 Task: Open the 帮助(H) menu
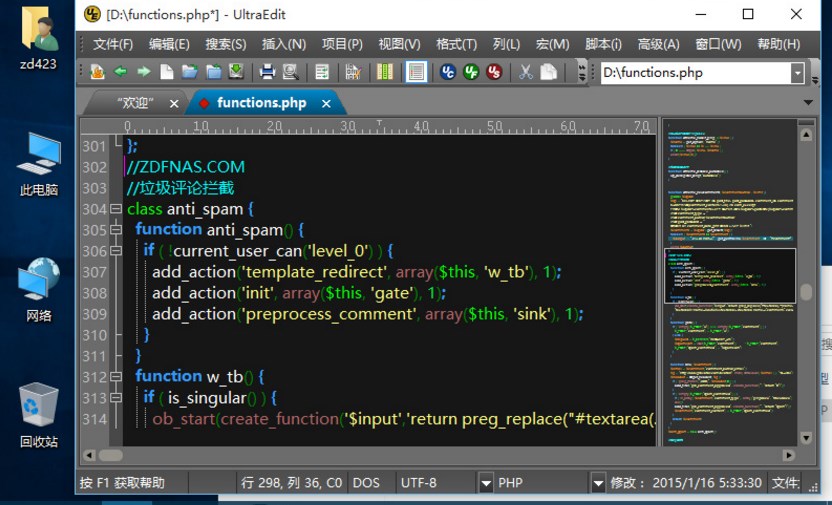(x=778, y=44)
